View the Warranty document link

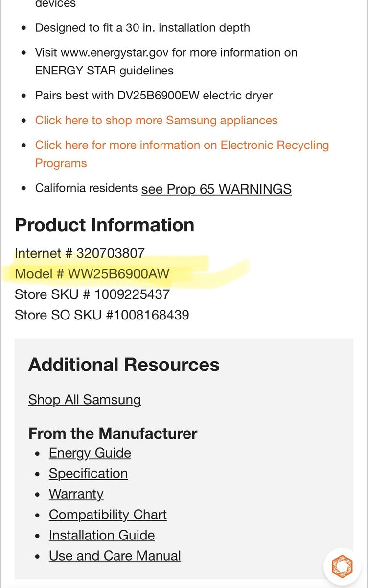tap(76, 494)
